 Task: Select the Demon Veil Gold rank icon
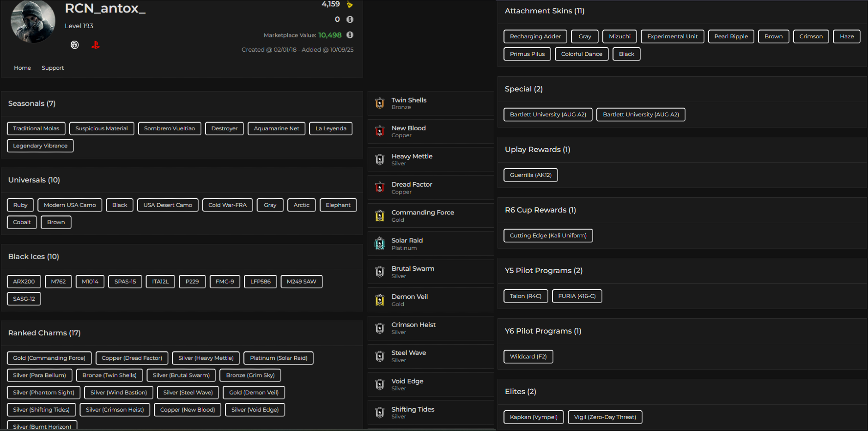(x=380, y=300)
